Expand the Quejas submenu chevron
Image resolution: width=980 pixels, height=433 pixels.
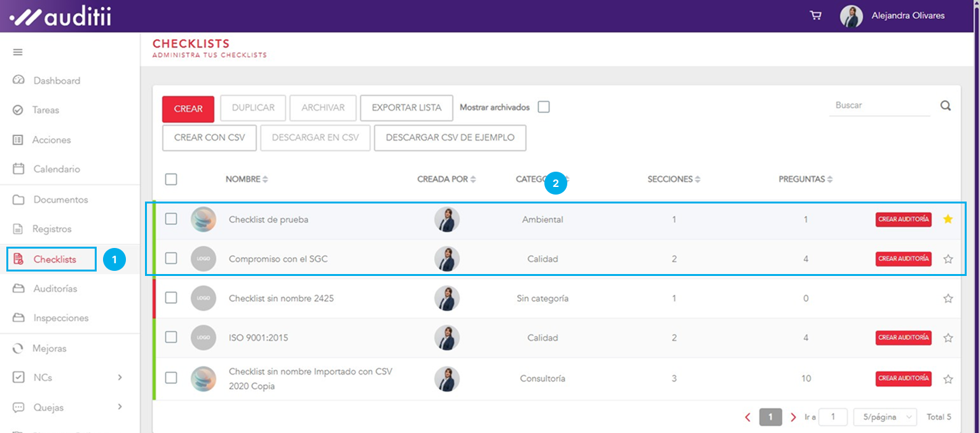point(120,407)
